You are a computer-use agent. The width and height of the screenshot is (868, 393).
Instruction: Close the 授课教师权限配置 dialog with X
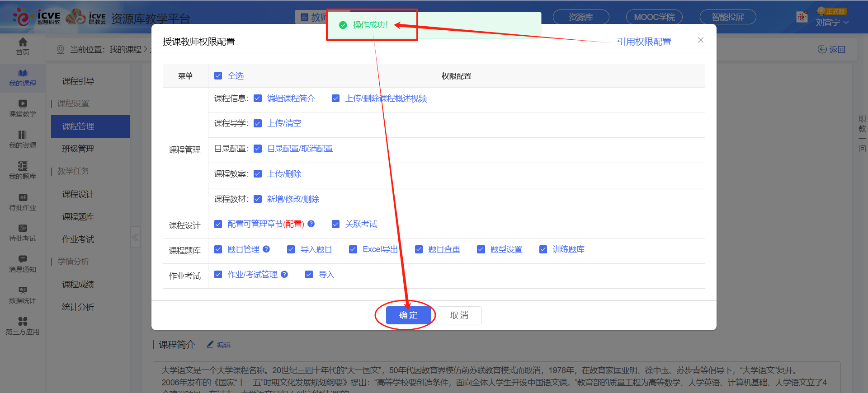pyautogui.click(x=701, y=40)
